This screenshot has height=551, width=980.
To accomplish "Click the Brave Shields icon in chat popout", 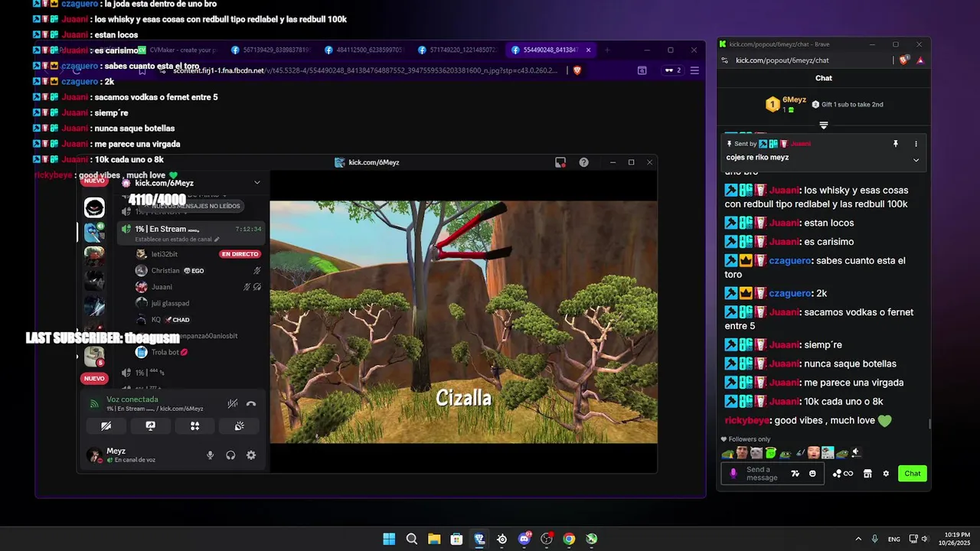I will pyautogui.click(x=904, y=60).
